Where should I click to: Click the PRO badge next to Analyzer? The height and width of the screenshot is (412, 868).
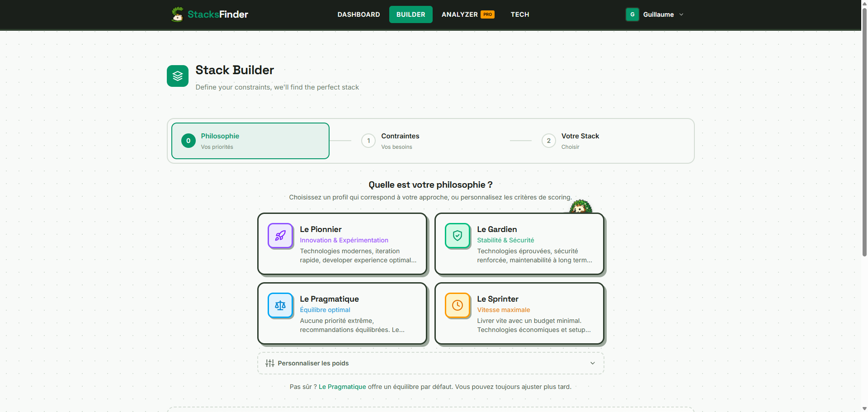(487, 14)
